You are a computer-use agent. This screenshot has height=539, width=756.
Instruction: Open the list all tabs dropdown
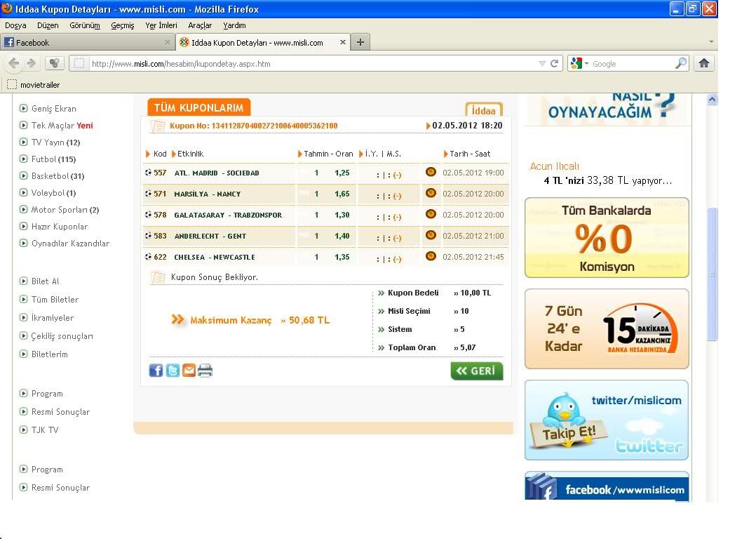point(710,42)
